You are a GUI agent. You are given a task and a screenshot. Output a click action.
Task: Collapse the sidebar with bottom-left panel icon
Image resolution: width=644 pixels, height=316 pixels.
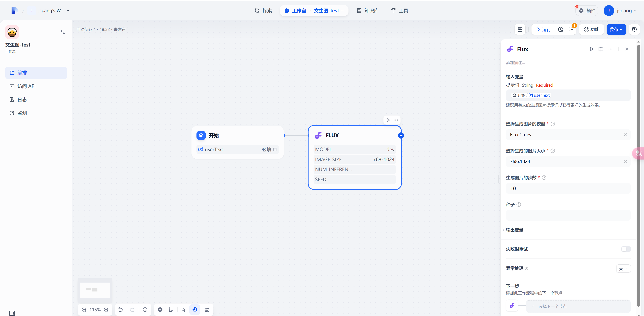[x=12, y=313]
